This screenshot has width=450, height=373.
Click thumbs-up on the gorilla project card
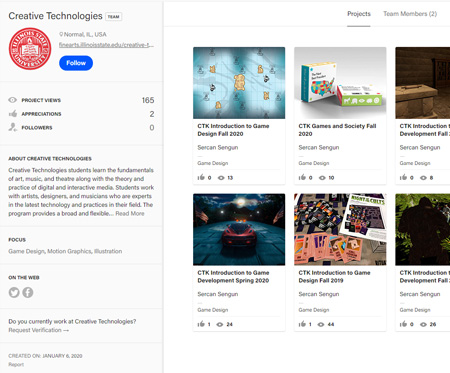[x=403, y=324]
